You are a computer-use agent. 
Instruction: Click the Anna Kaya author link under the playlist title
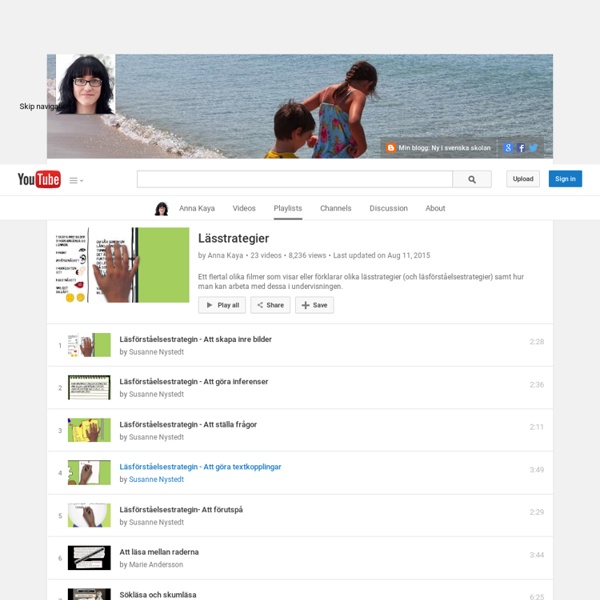coord(225,255)
